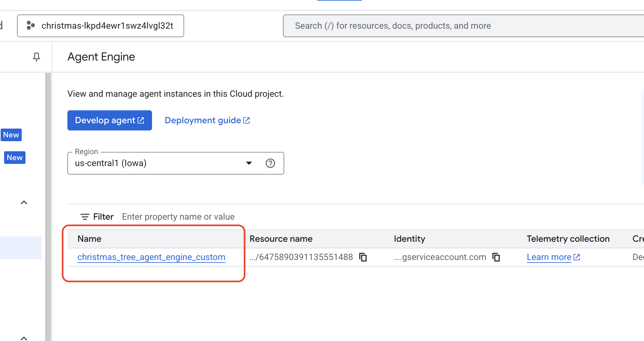Click external-link icon next to Deployment guide
This screenshot has height=341, width=644.
(x=247, y=120)
